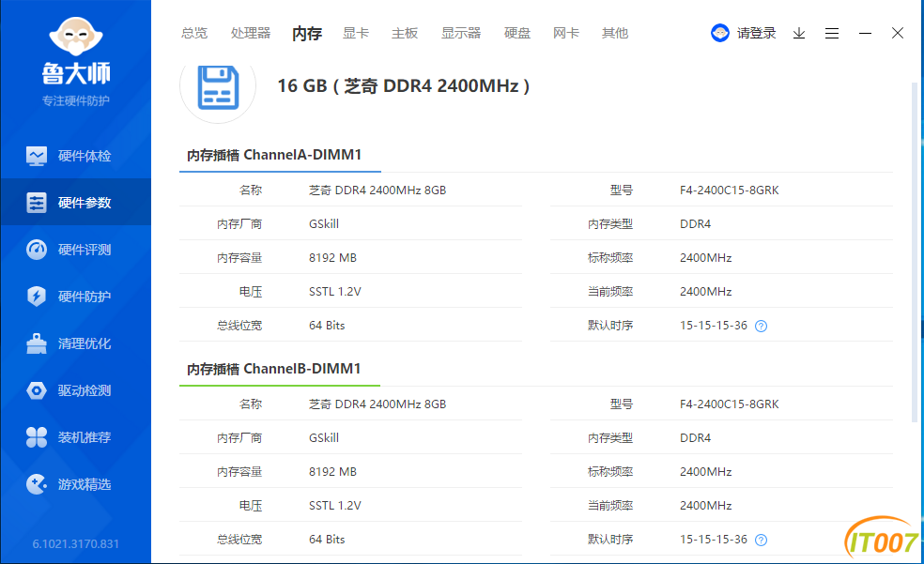Click ChannelA model F4-2400C15-8GRK

tap(729, 191)
